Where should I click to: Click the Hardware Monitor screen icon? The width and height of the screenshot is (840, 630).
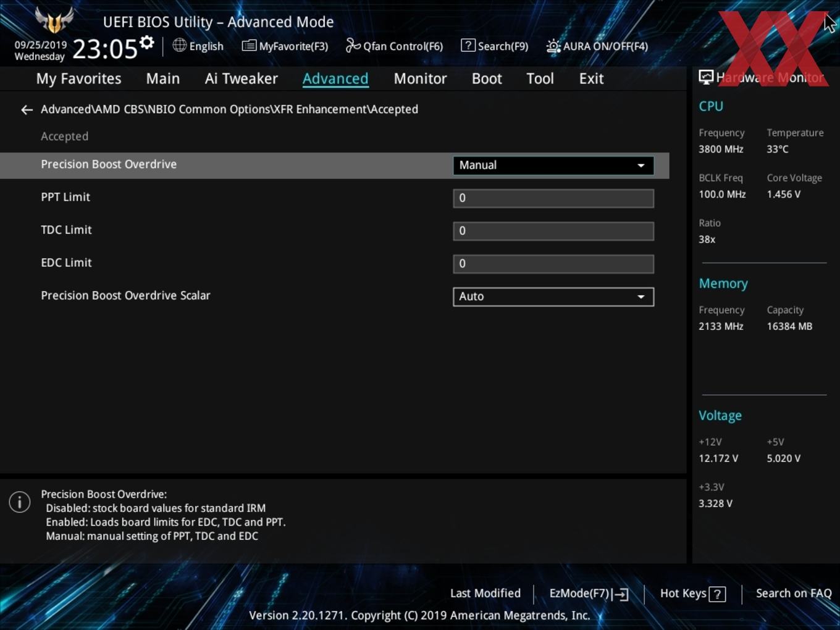click(706, 77)
